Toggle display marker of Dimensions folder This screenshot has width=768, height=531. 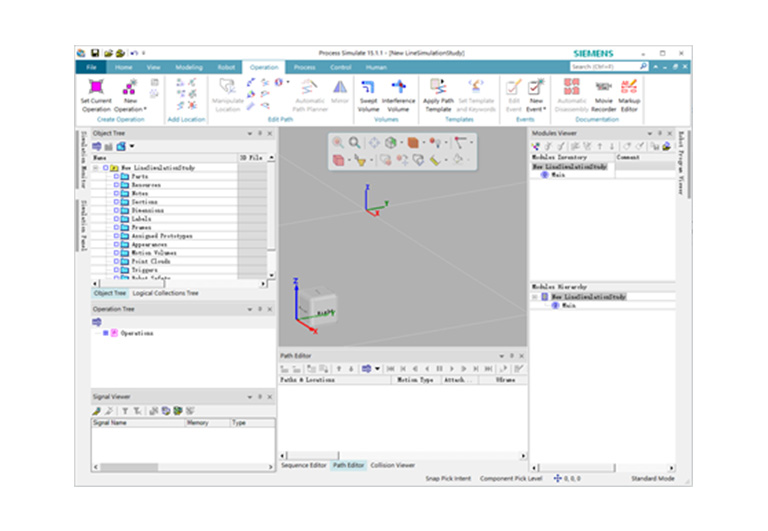(116, 210)
